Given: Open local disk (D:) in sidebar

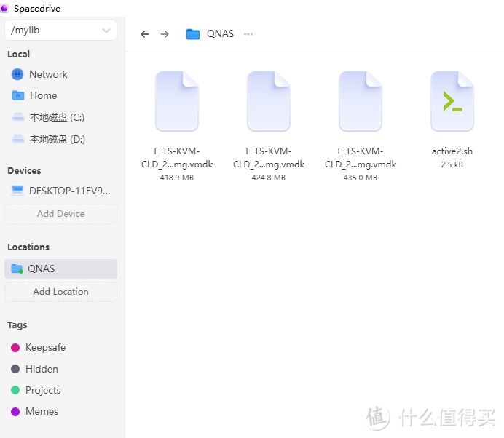Looking at the screenshot, I should click(x=57, y=139).
